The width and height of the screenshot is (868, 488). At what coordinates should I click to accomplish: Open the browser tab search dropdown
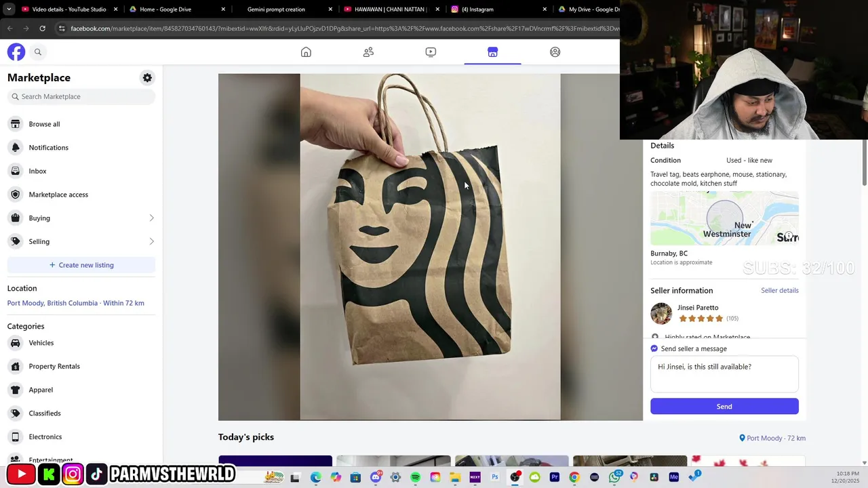[x=9, y=9]
